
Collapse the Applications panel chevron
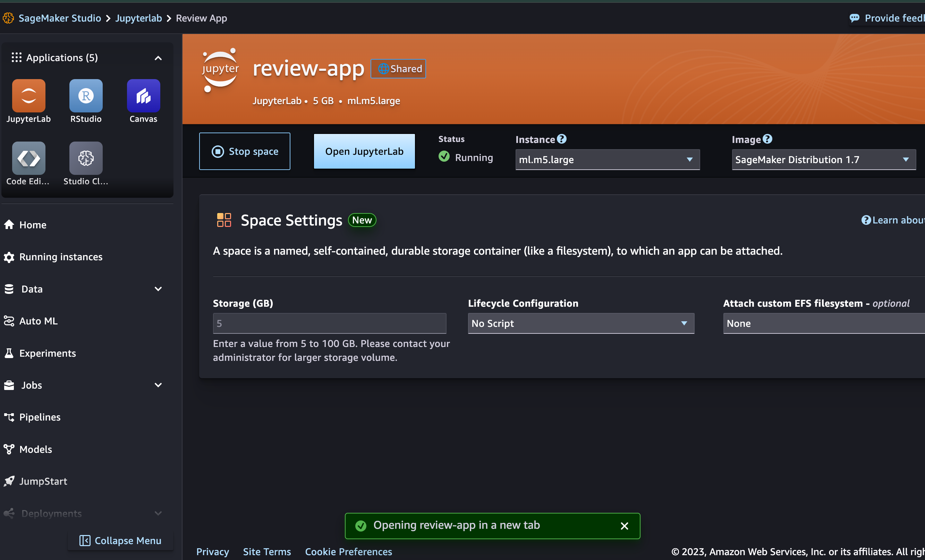pos(158,58)
